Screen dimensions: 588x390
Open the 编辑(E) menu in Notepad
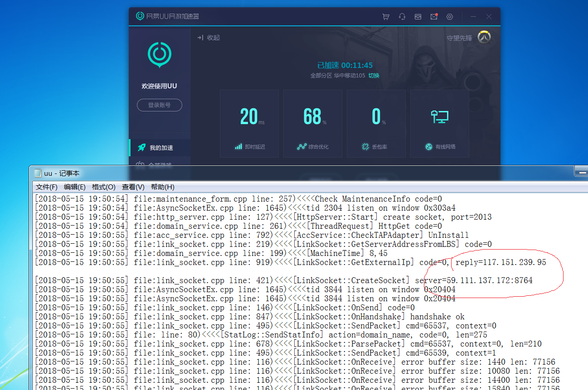[75, 187]
